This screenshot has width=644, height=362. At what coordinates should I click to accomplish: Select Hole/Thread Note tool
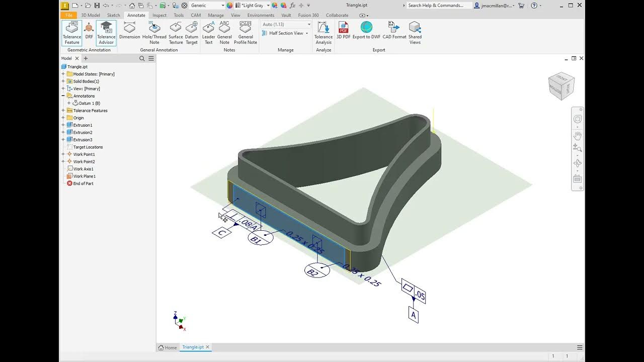pyautogui.click(x=154, y=33)
